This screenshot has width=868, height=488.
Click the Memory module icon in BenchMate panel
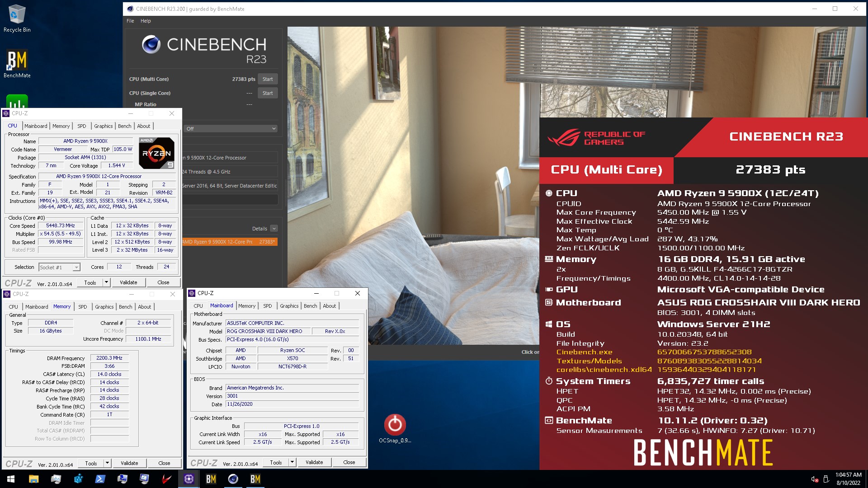tap(549, 259)
